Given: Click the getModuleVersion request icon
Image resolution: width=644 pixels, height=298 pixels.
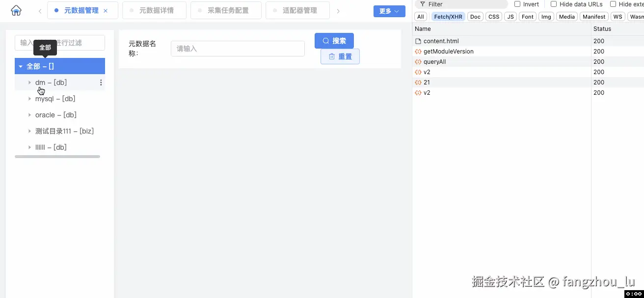Looking at the screenshot, I should pyautogui.click(x=418, y=52).
